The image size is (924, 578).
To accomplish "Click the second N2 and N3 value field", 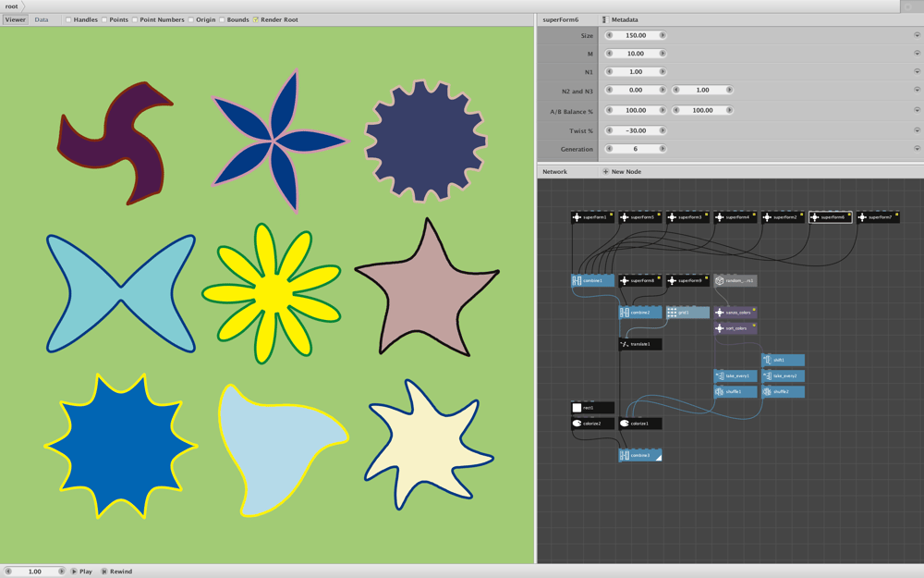I will coord(702,91).
